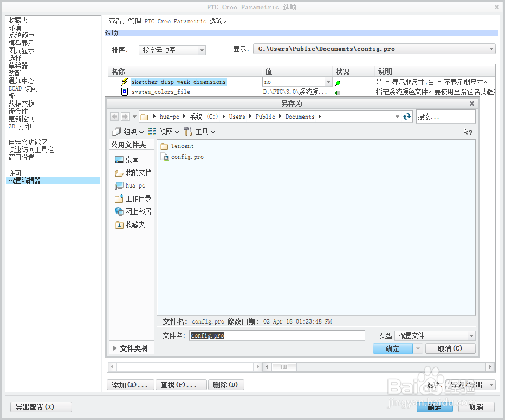The image size is (505, 420).
Task: Select Model Display (模型显示) category
Action: tap(21, 43)
